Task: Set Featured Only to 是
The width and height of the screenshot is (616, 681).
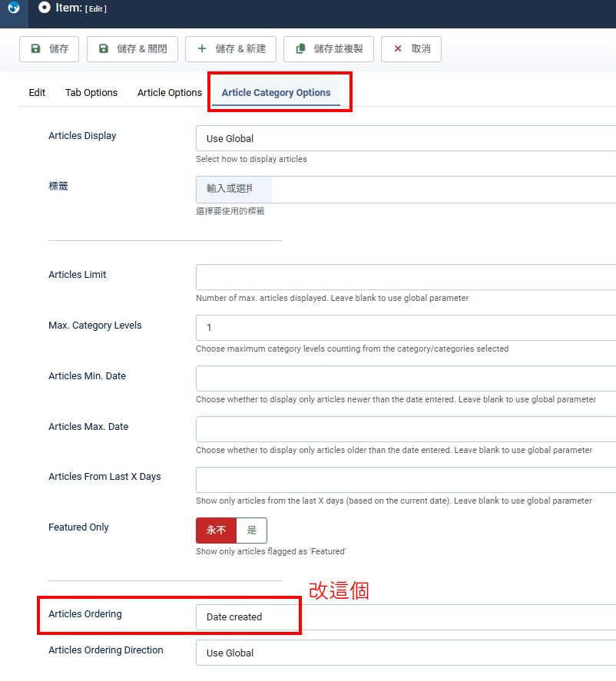Action: pyautogui.click(x=251, y=531)
